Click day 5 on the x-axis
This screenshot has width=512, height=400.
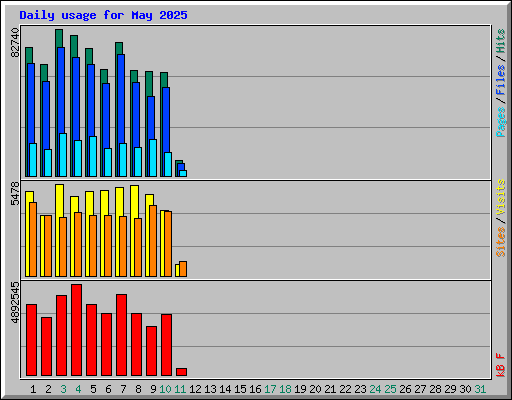[x=93, y=389]
